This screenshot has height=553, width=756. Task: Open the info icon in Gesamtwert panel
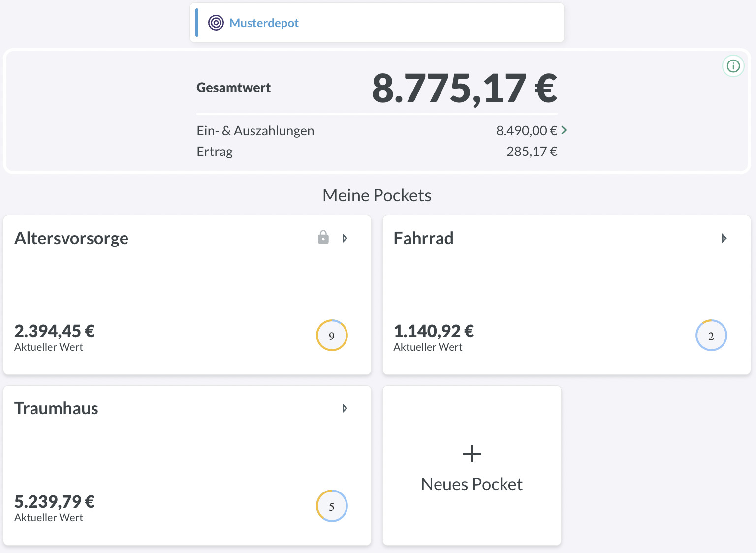pos(733,66)
